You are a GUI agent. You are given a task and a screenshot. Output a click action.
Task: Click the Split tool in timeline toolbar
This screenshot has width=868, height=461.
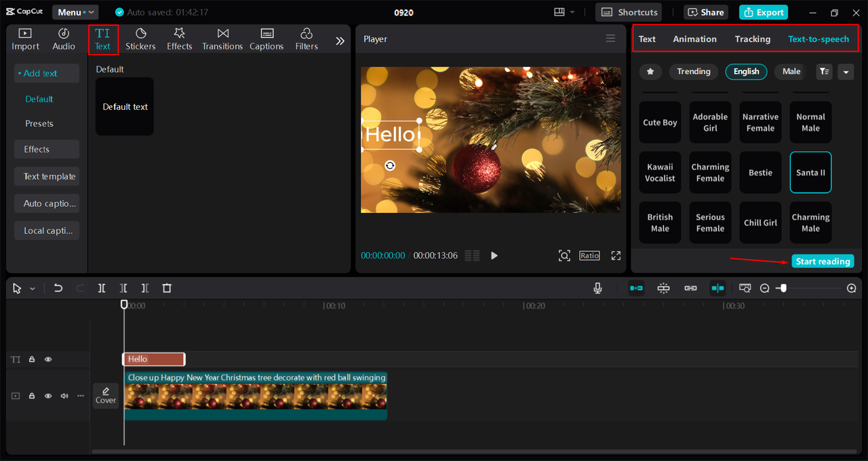(x=102, y=288)
